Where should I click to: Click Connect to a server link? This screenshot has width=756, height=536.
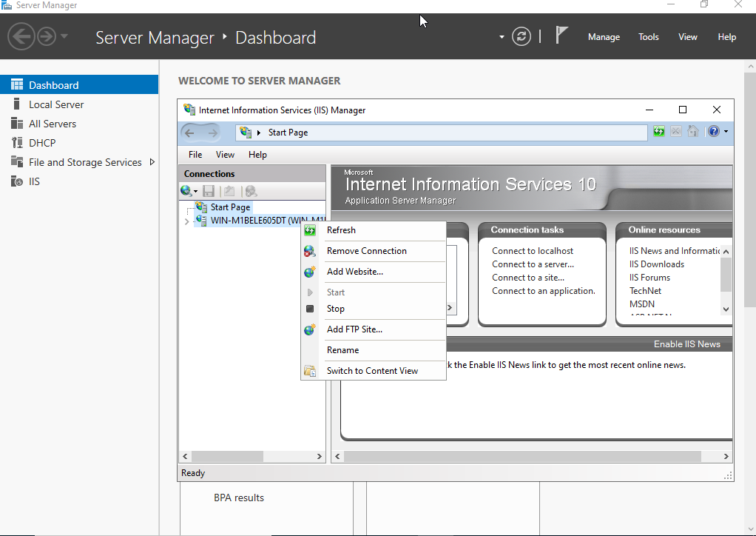[x=533, y=264]
